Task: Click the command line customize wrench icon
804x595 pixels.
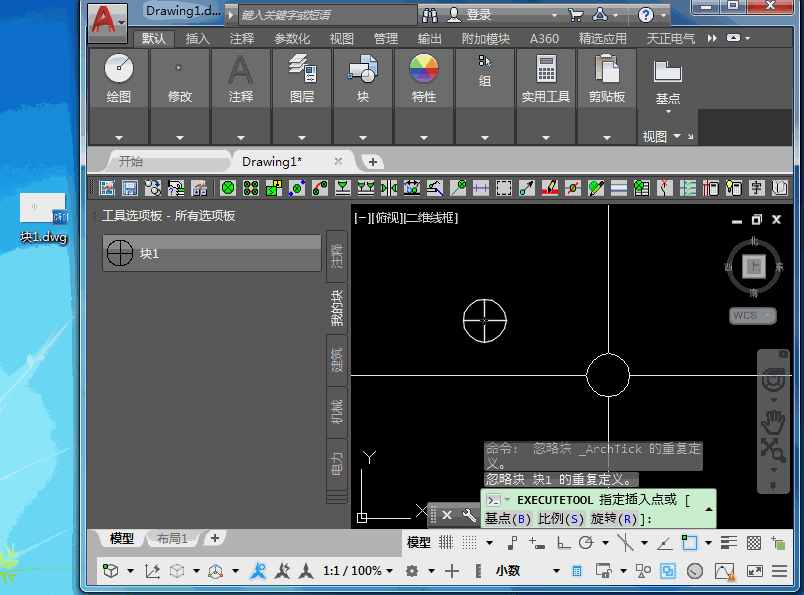Action: pos(468,515)
